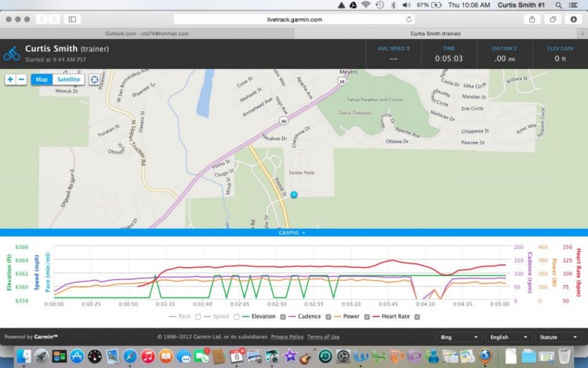Zoom in on the map with plus button
Image resolution: width=588 pixels, height=368 pixels.
tap(10, 79)
